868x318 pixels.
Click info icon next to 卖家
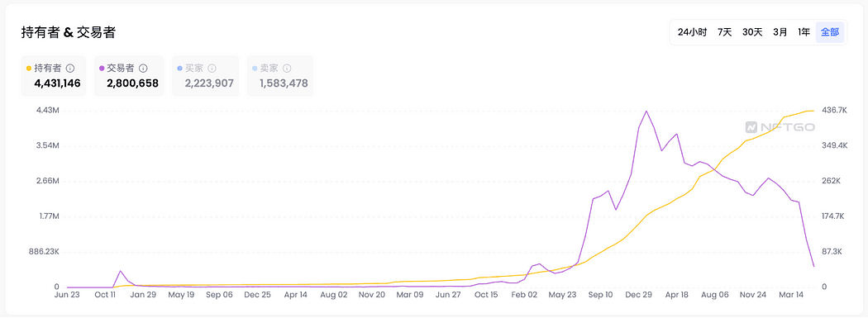(x=287, y=69)
